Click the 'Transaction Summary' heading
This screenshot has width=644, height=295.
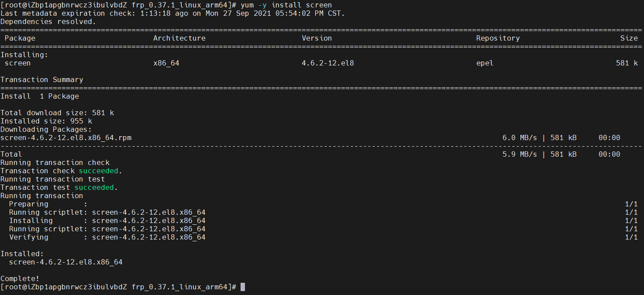click(41, 79)
